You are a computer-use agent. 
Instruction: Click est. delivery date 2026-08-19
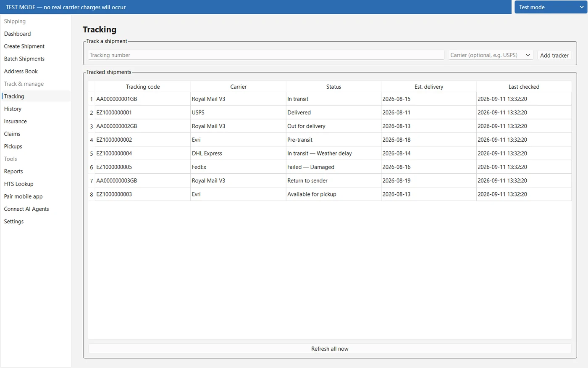tap(429, 180)
